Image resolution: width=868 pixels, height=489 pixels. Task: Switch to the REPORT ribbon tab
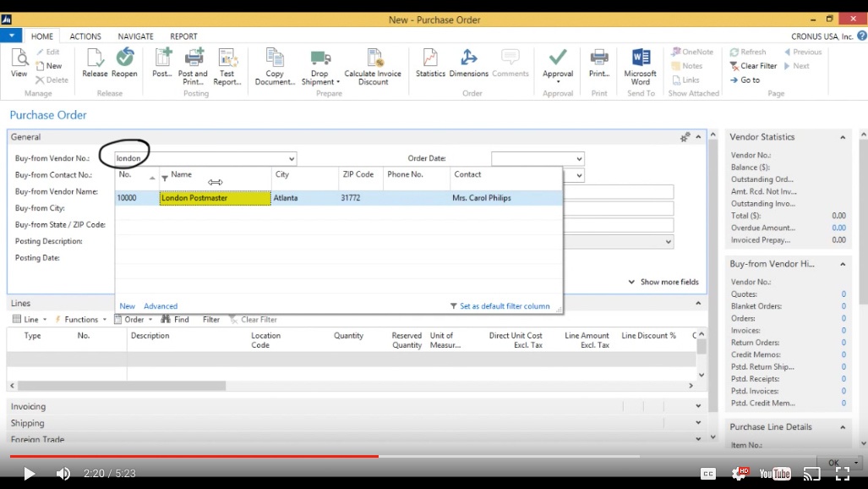183,36
